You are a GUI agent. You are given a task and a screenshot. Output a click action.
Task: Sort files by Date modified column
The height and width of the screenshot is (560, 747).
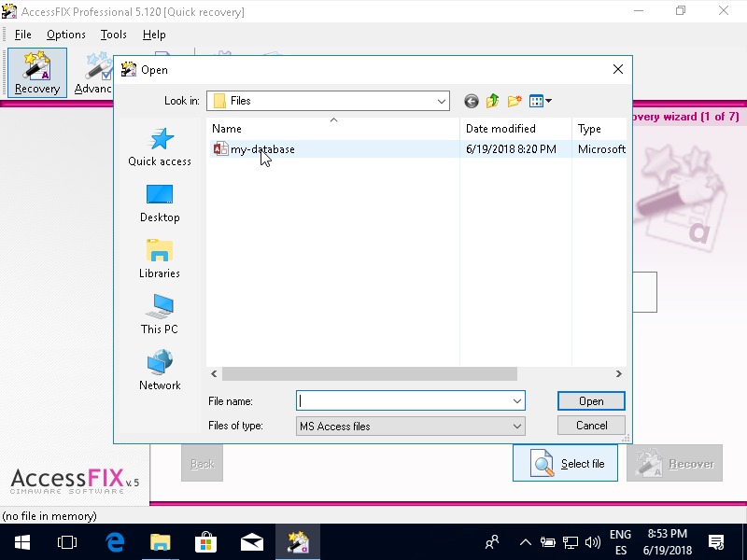500,129
